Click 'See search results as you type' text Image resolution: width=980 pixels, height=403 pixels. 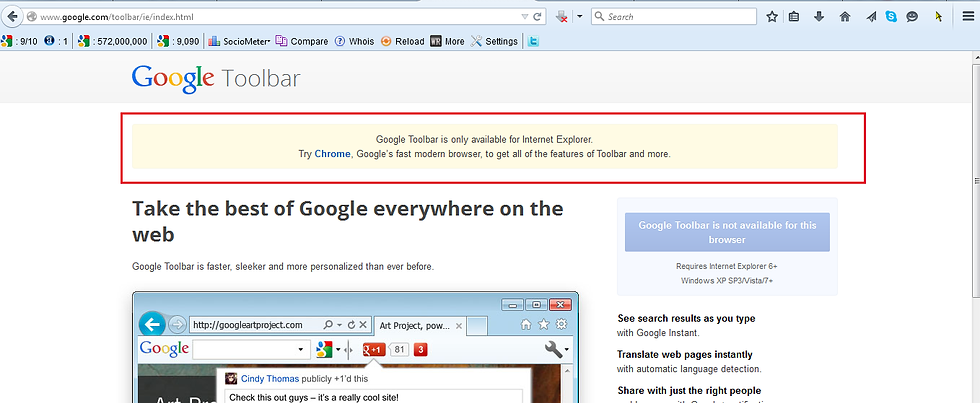[x=686, y=319]
